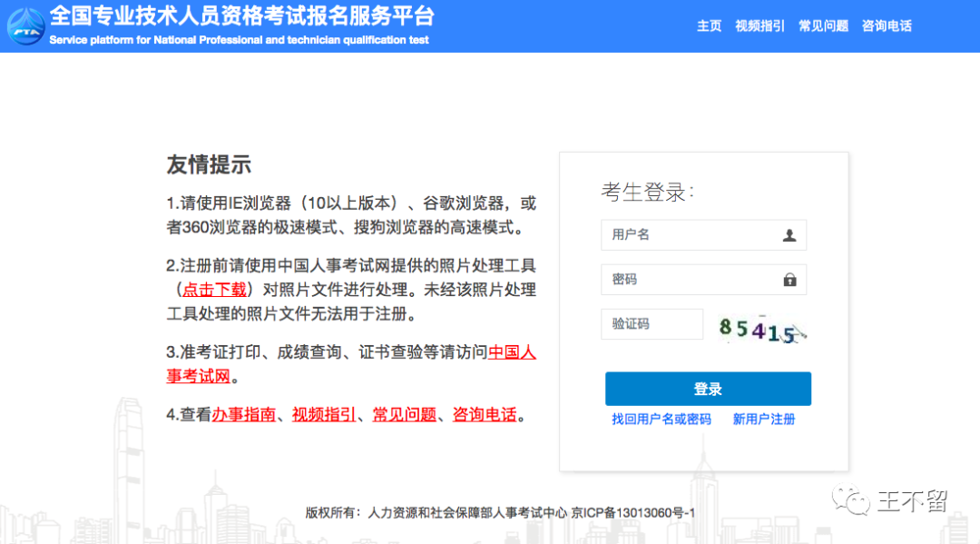980x544 pixels.
Task: Open the red 视频指引 link in tips
Action: pyautogui.click(x=324, y=415)
